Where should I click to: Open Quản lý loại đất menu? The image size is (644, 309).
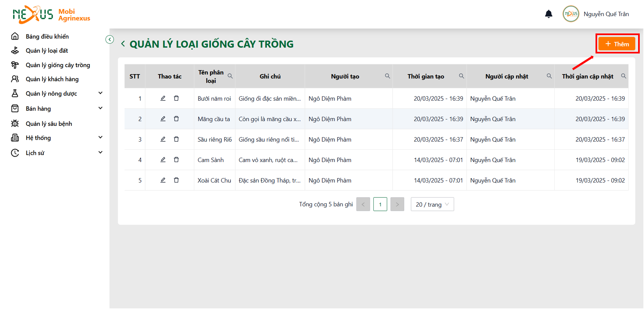(x=47, y=51)
